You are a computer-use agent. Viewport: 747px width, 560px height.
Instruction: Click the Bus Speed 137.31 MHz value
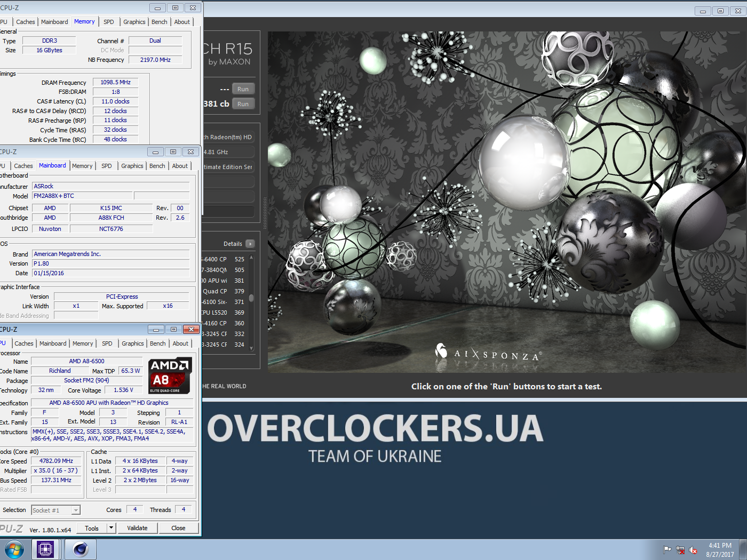coord(56,480)
